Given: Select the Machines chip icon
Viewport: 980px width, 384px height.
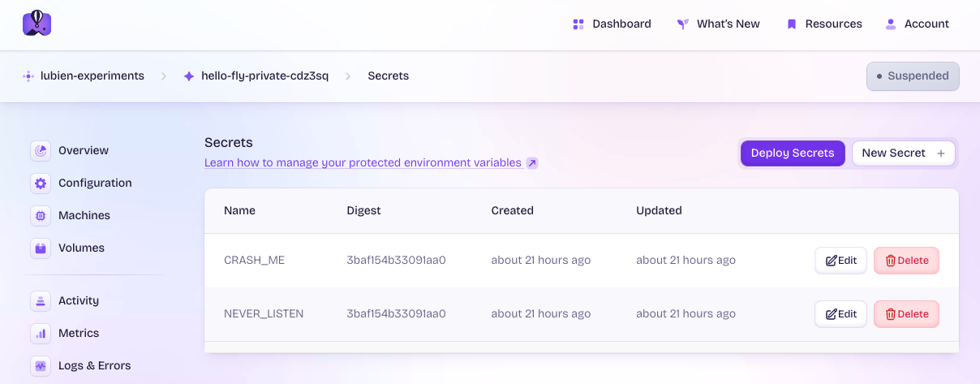Looking at the screenshot, I should pos(41,216).
